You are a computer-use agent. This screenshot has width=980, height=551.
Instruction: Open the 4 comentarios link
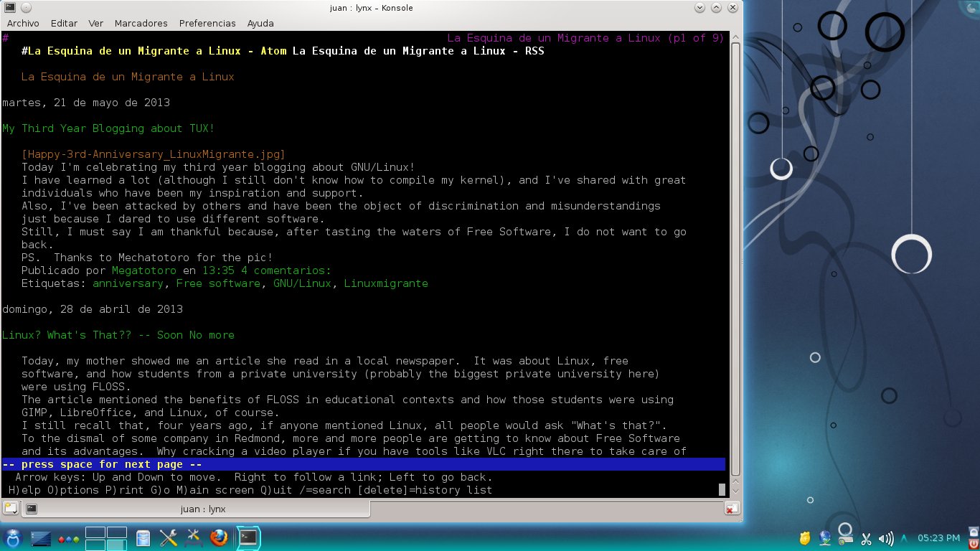[286, 270]
